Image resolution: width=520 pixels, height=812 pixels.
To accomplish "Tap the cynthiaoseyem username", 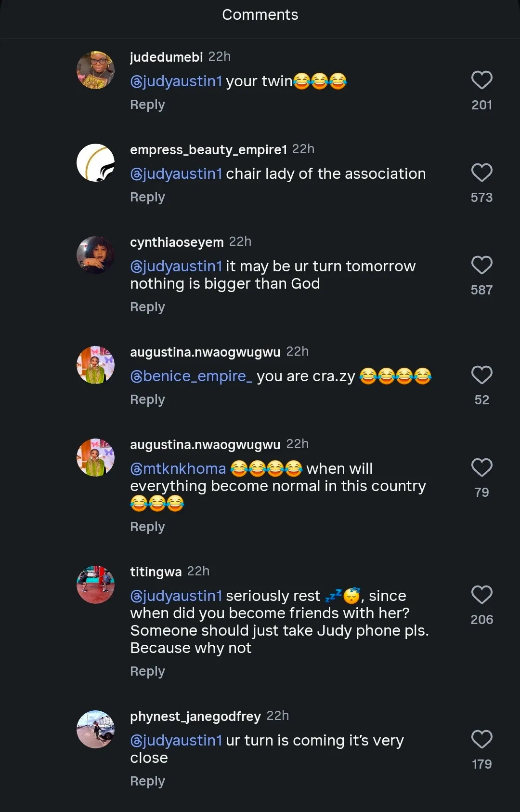I will click(177, 242).
